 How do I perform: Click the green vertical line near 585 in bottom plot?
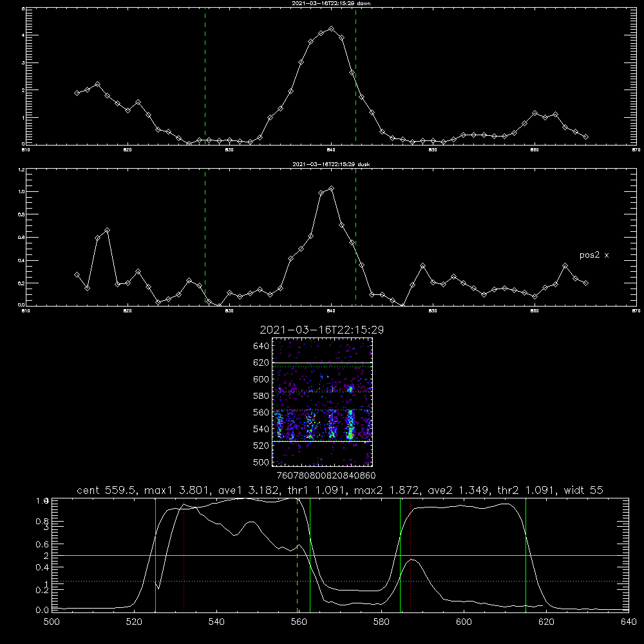400,555
